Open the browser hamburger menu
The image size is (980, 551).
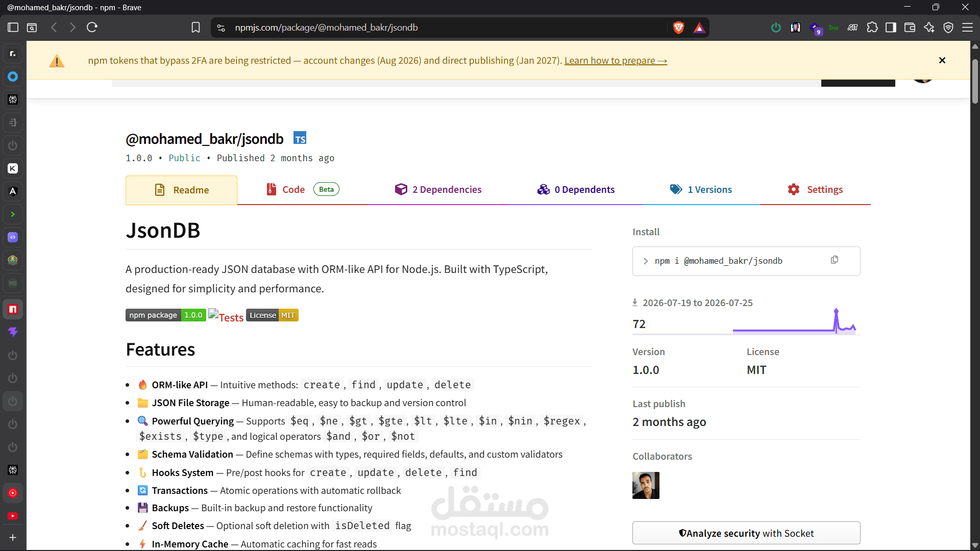[967, 28]
